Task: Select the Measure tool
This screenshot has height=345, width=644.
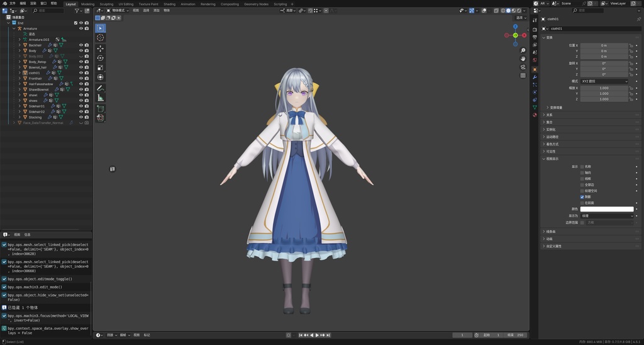Action: pos(101,98)
